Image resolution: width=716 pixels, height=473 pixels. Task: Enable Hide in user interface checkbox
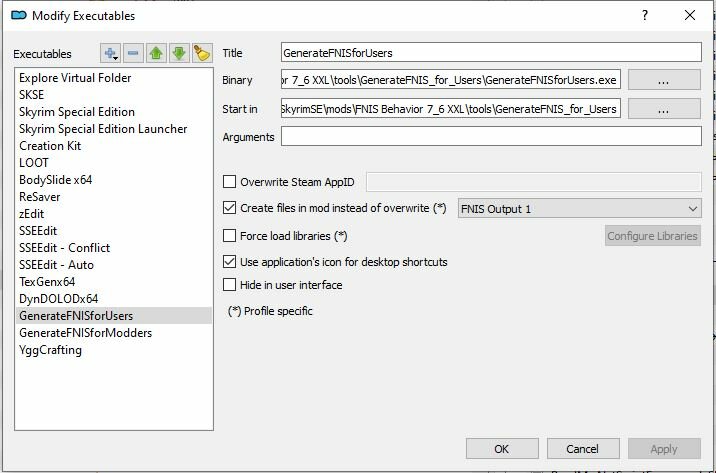(229, 284)
